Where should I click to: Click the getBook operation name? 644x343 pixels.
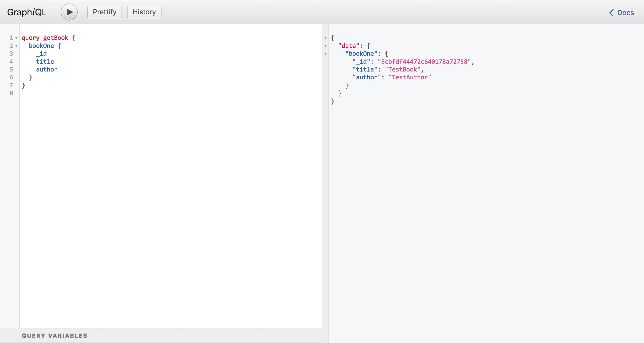click(56, 38)
